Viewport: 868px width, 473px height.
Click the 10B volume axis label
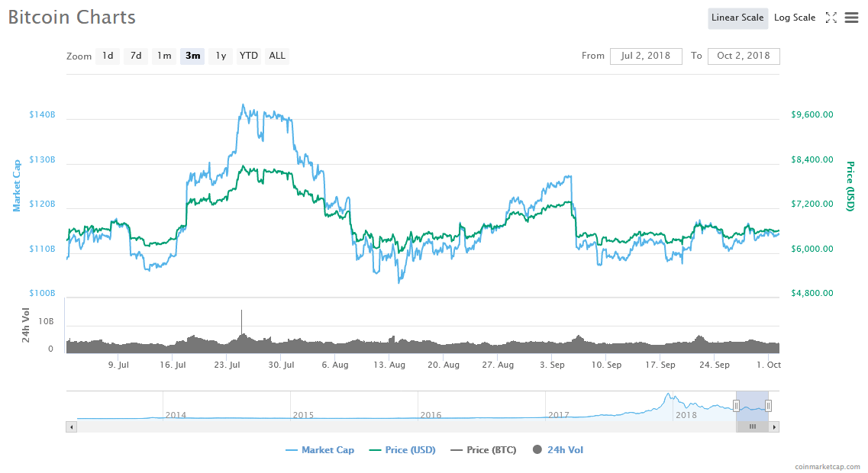[46, 321]
